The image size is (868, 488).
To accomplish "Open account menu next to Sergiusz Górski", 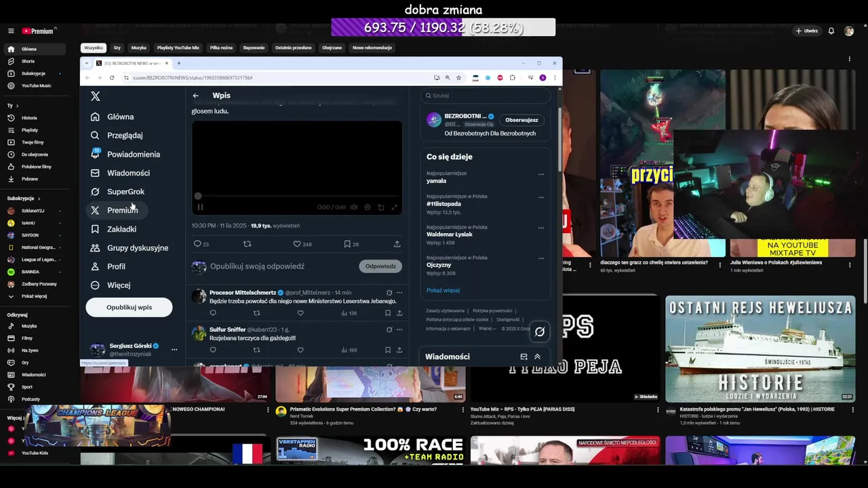I will (x=174, y=350).
